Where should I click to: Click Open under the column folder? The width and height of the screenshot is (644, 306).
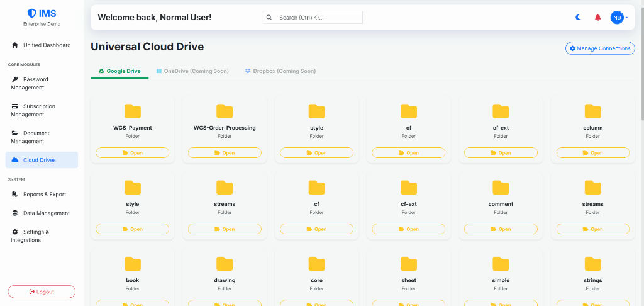pos(592,152)
